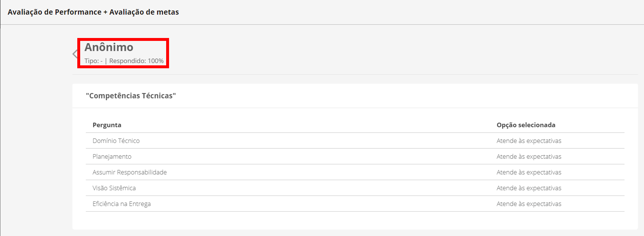644x236 pixels.
Task: Select the Assumir Responsabilidade question
Action: 129,172
